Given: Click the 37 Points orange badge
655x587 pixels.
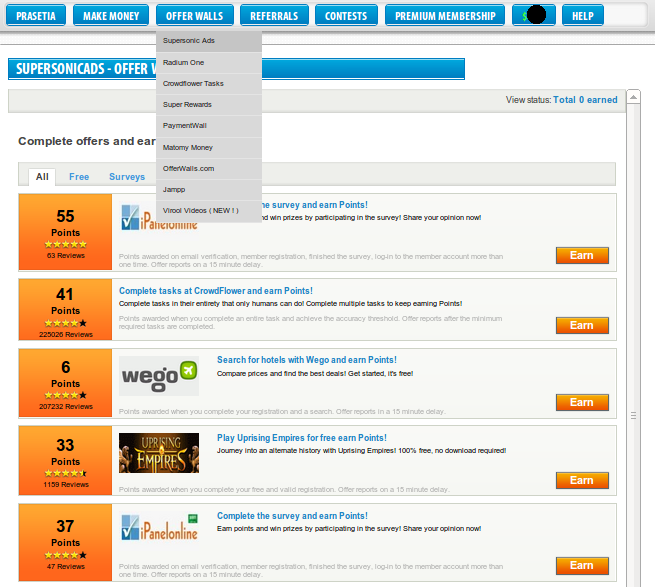Looking at the screenshot, I should click(66, 542).
